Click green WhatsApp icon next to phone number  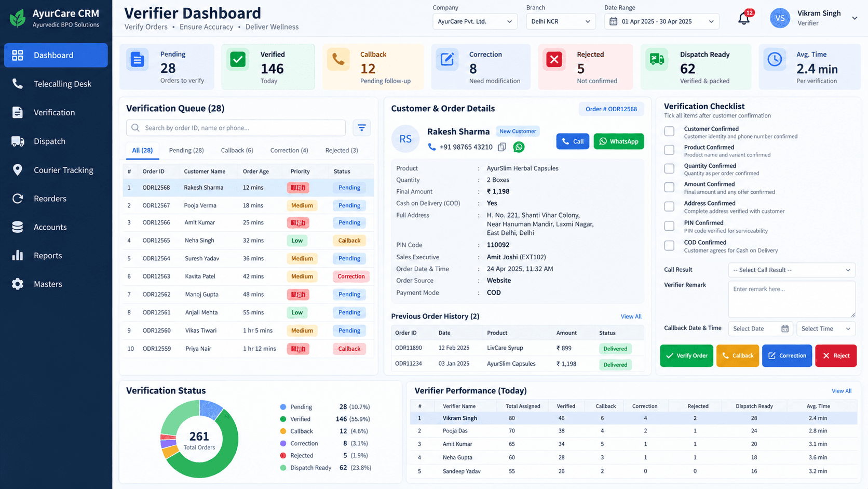coord(519,147)
